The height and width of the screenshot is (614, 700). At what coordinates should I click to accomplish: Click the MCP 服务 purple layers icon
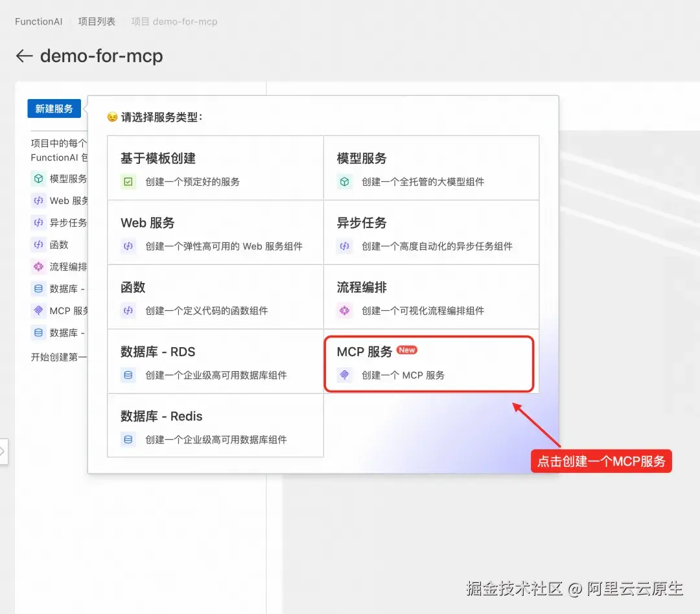(344, 376)
